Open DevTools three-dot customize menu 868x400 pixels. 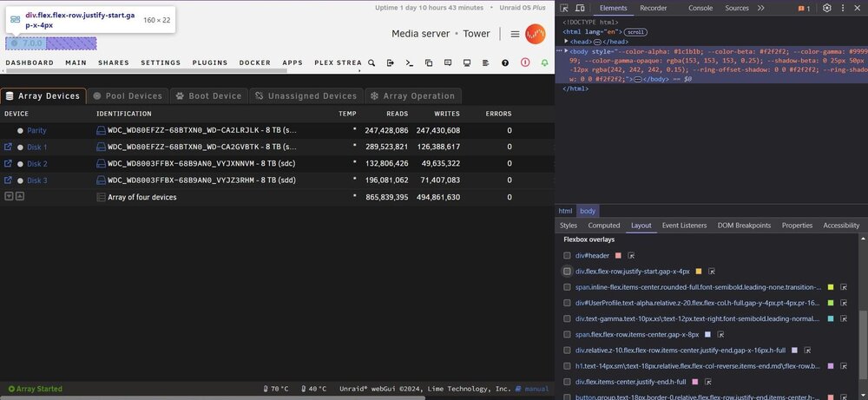[843, 8]
